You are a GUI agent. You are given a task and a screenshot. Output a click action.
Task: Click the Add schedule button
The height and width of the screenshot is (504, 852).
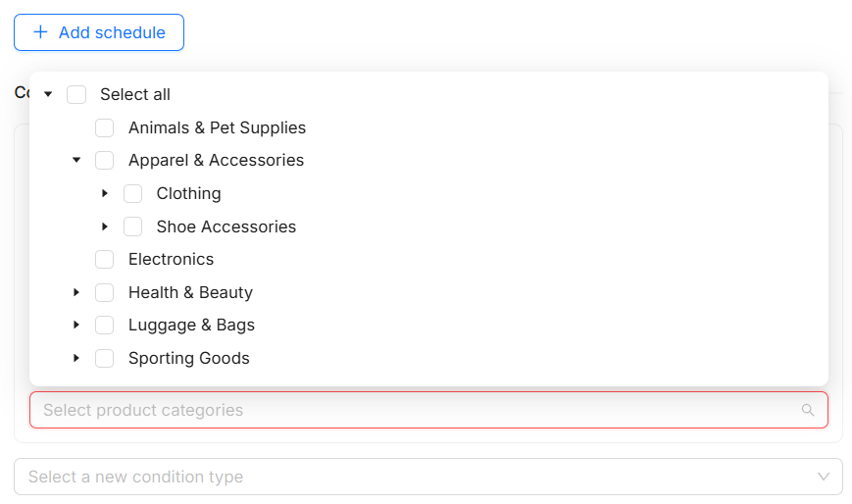pyautogui.click(x=99, y=32)
